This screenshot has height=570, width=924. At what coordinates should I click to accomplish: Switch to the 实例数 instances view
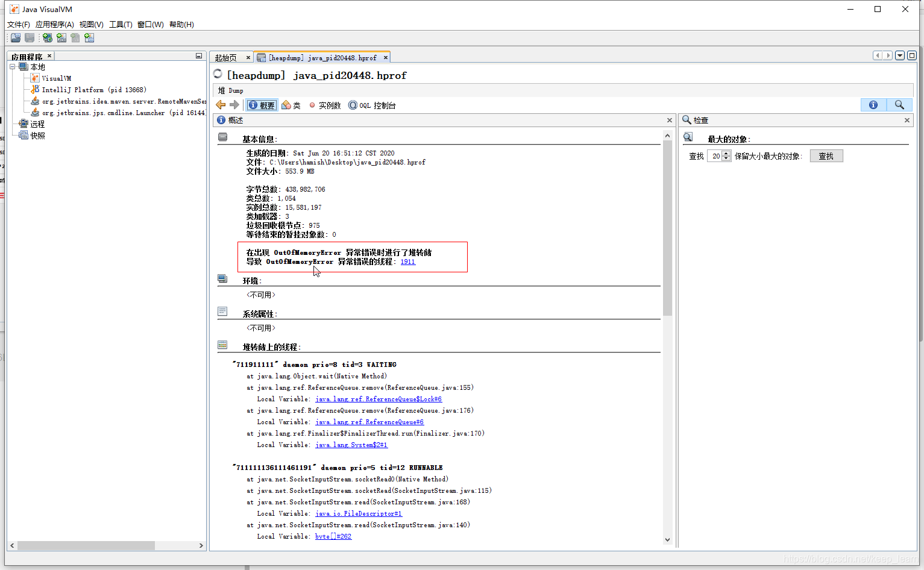[x=325, y=105]
